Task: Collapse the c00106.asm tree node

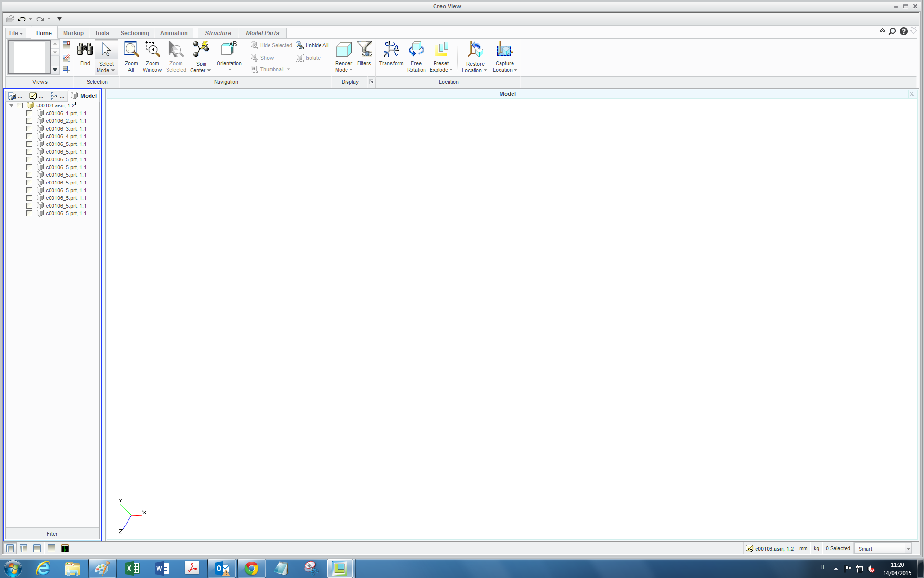Action: pyautogui.click(x=11, y=105)
